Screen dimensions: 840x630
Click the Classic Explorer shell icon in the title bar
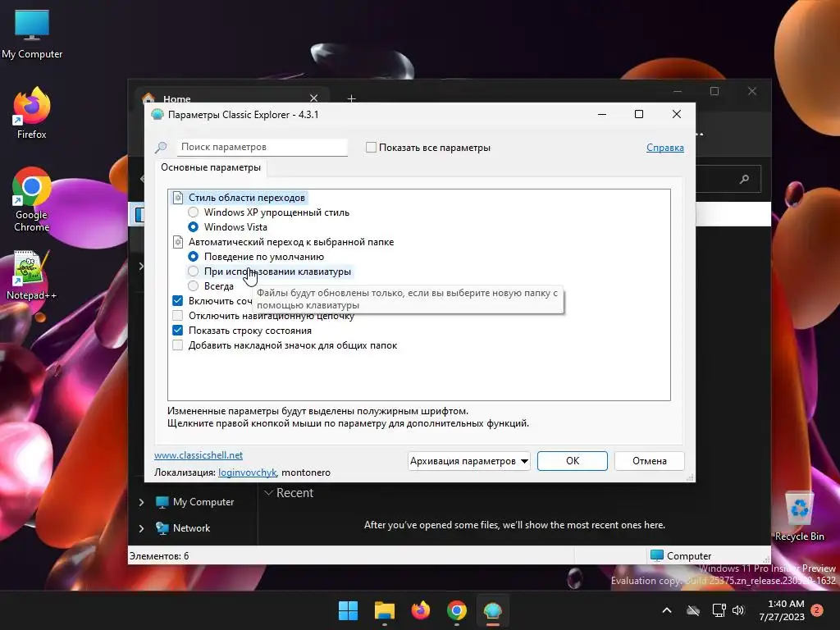(157, 114)
